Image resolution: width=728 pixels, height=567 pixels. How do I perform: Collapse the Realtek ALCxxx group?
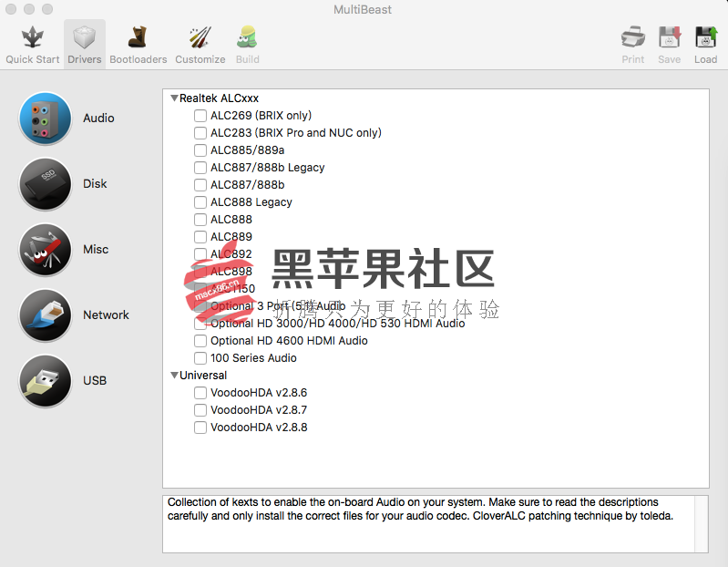tap(174, 98)
